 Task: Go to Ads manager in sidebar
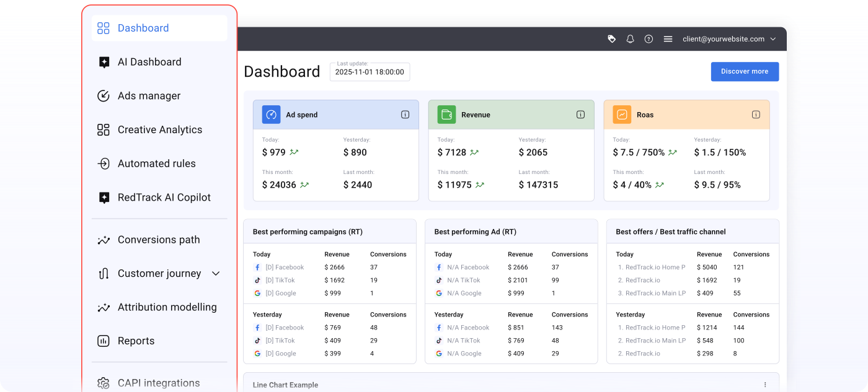click(149, 96)
